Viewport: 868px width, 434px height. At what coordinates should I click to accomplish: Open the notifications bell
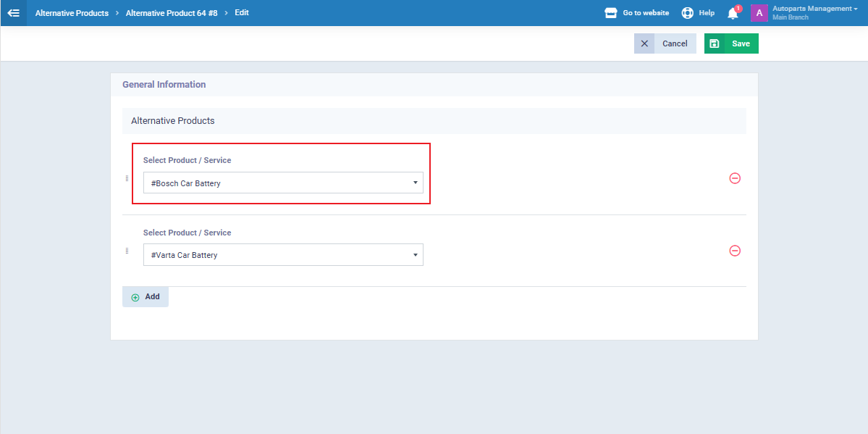[x=733, y=13]
